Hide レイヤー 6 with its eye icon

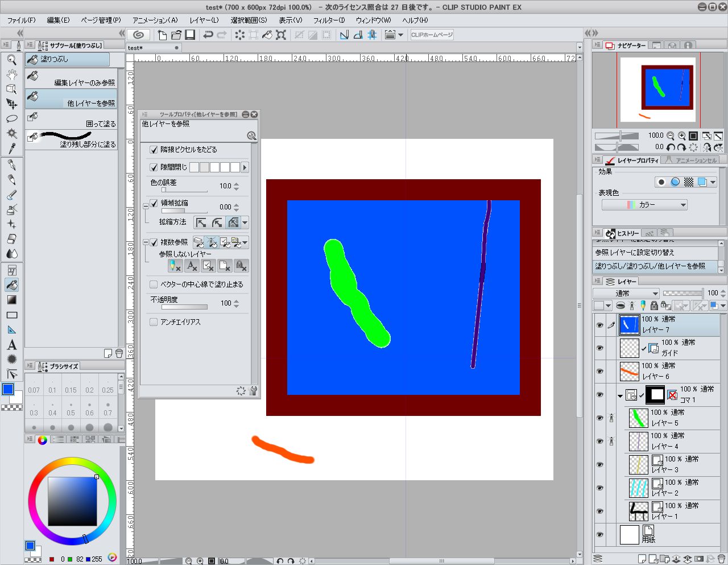point(599,372)
